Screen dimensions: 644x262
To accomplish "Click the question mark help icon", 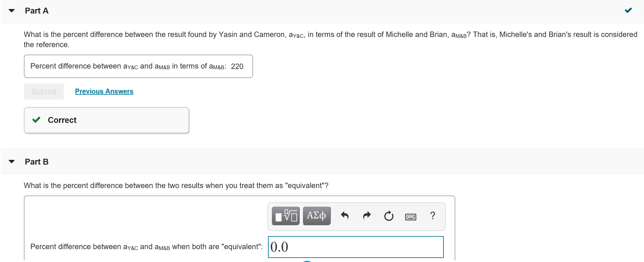I will pos(433,216).
